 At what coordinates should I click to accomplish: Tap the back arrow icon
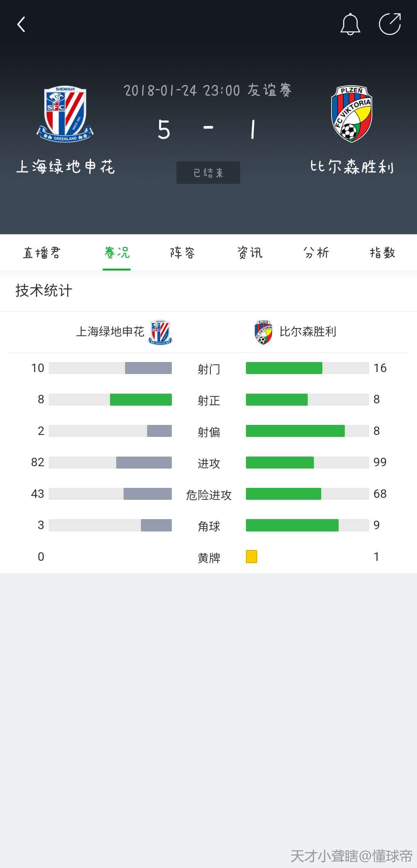(21, 24)
